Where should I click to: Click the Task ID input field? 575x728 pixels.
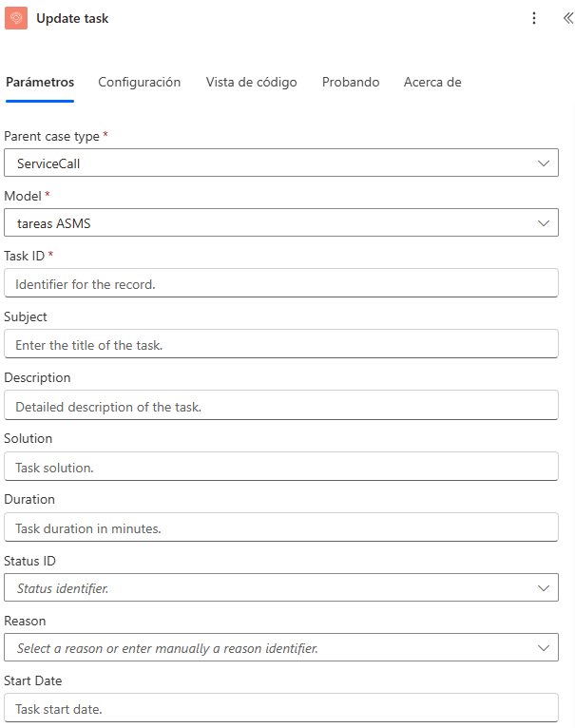point(280,284)
